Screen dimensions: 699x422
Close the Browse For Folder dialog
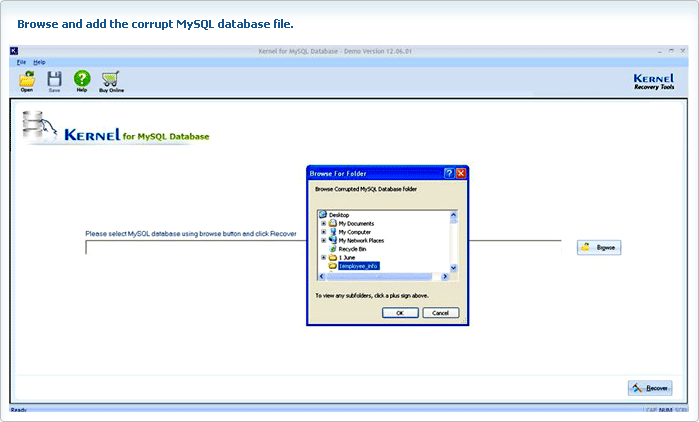pyautogui.click(x=461, y=173)
